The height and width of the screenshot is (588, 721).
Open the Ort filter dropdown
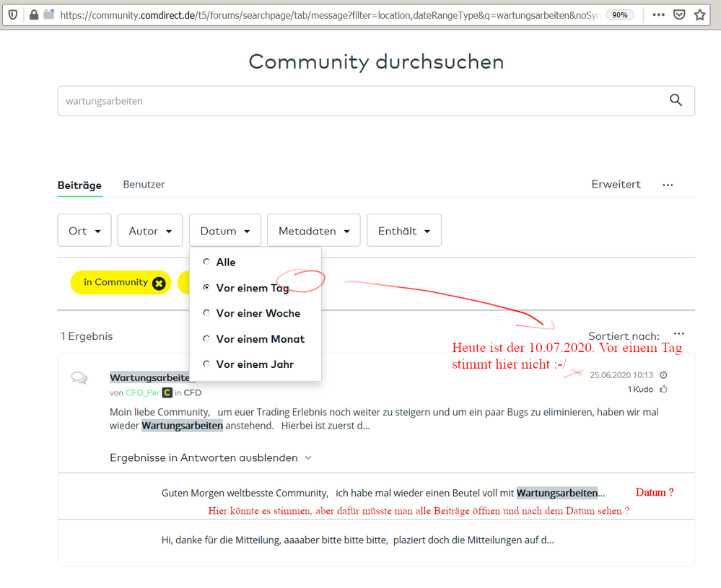point(84,231)
